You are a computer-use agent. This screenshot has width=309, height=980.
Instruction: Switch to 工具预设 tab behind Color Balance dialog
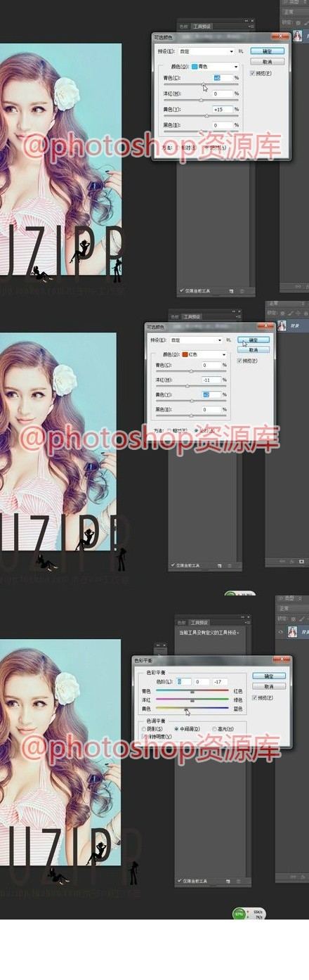pos(200,622)
